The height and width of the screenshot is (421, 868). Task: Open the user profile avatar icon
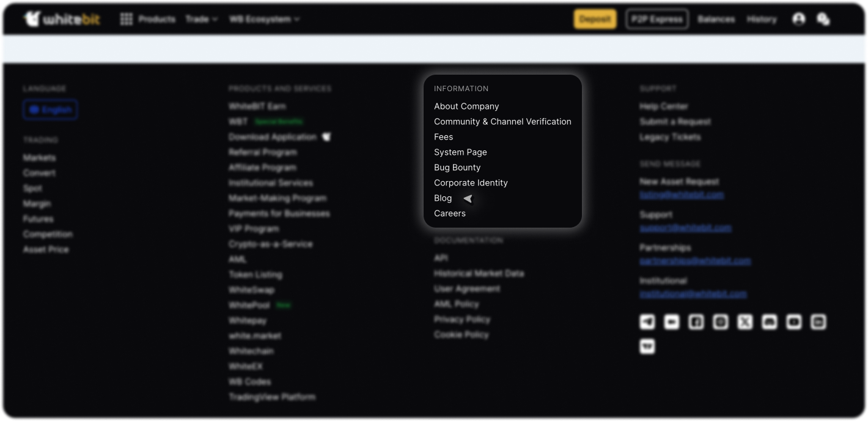[799, 19]
